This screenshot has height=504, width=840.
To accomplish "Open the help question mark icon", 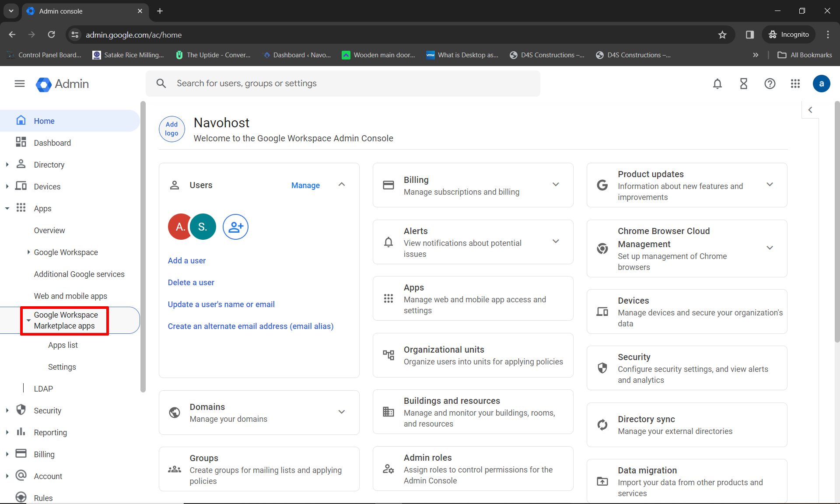I will point(770,84).
